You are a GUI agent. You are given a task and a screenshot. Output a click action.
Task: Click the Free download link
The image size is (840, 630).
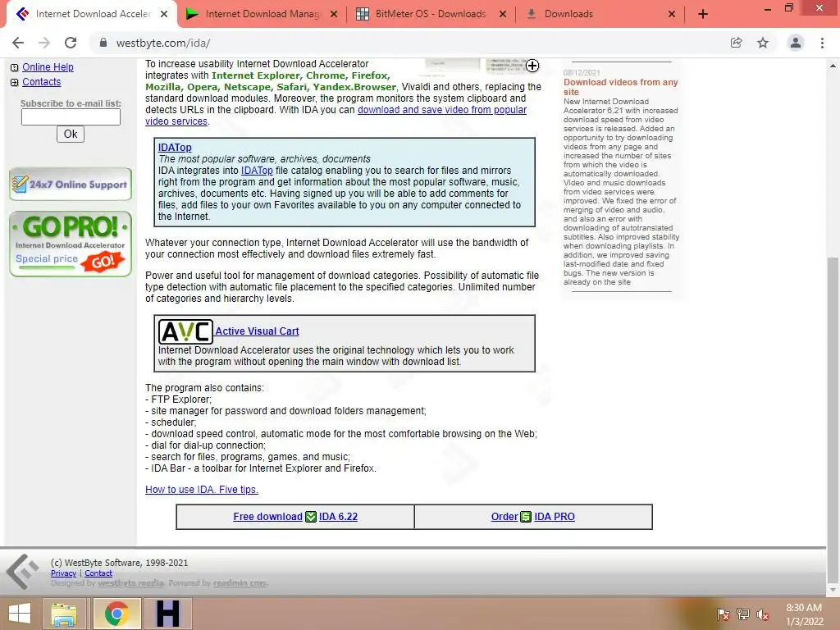click(x=268, y=517)
